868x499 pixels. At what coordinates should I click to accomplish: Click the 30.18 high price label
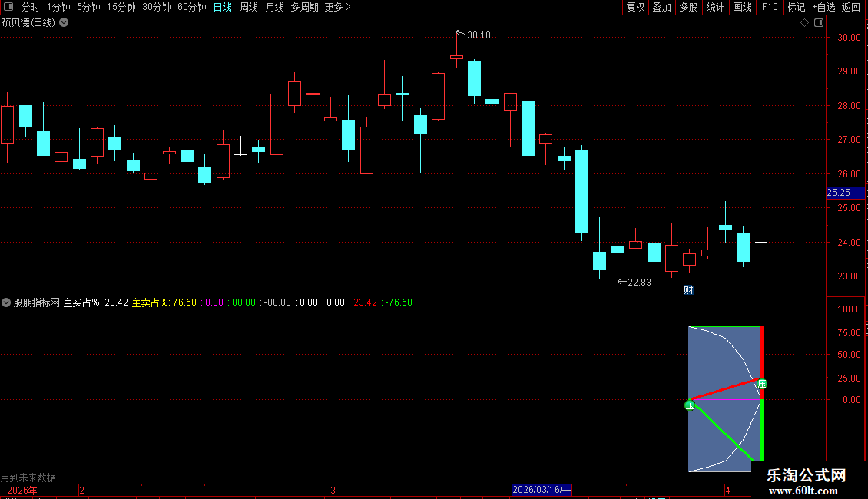tap(479, 35)
